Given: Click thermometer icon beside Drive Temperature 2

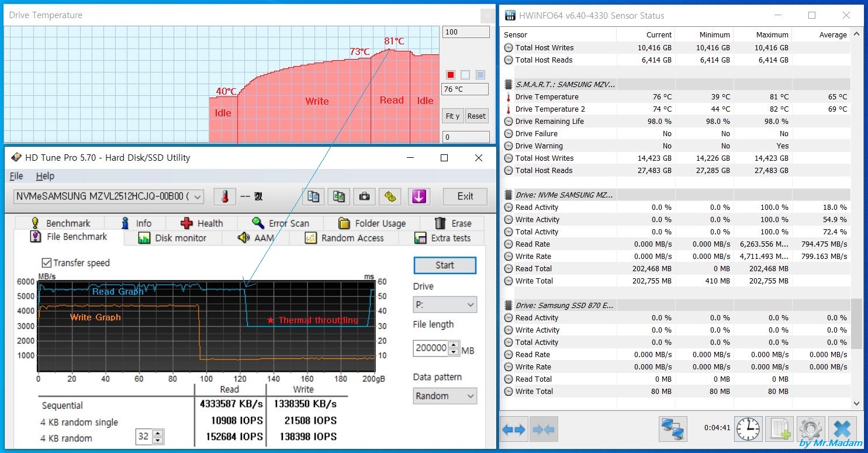Looking at the screenshot, I should click(509, 109).
